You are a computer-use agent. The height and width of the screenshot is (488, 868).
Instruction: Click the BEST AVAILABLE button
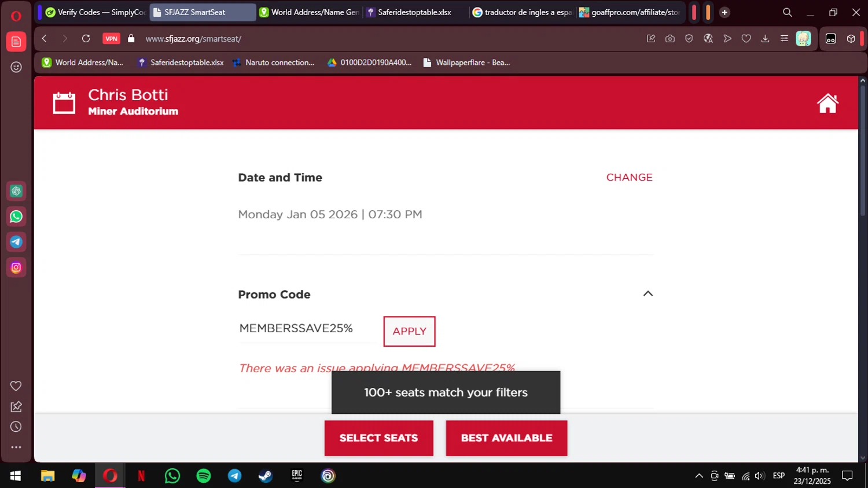[x=506, y=438]
